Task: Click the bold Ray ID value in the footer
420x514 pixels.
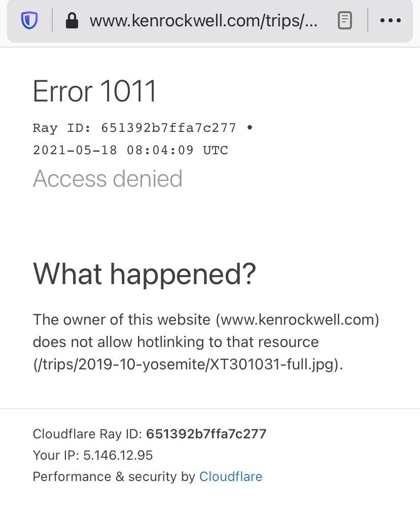Action: pos(206,434)
